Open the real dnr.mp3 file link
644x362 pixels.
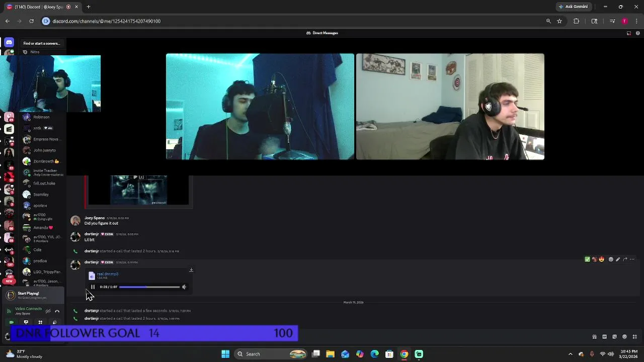click(108, 274)
